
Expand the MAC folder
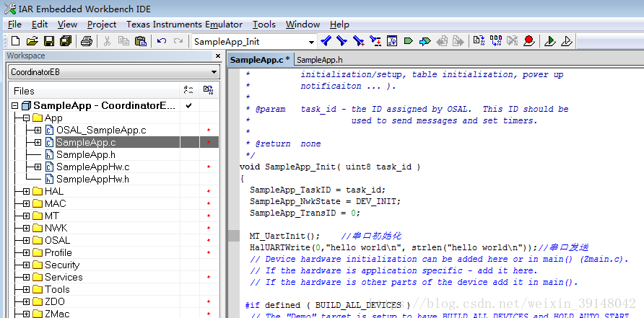point(27,203)
